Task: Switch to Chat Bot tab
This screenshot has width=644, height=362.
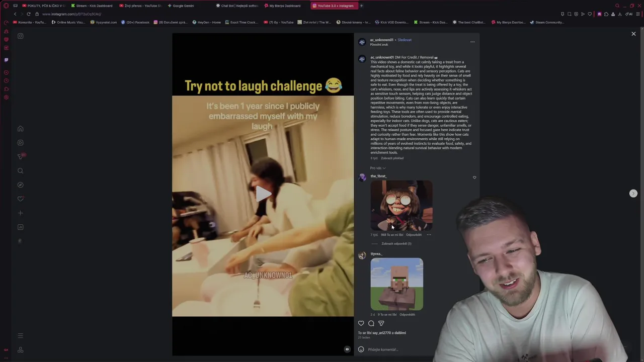Action: pyautogui.click(x=237, y=6)
